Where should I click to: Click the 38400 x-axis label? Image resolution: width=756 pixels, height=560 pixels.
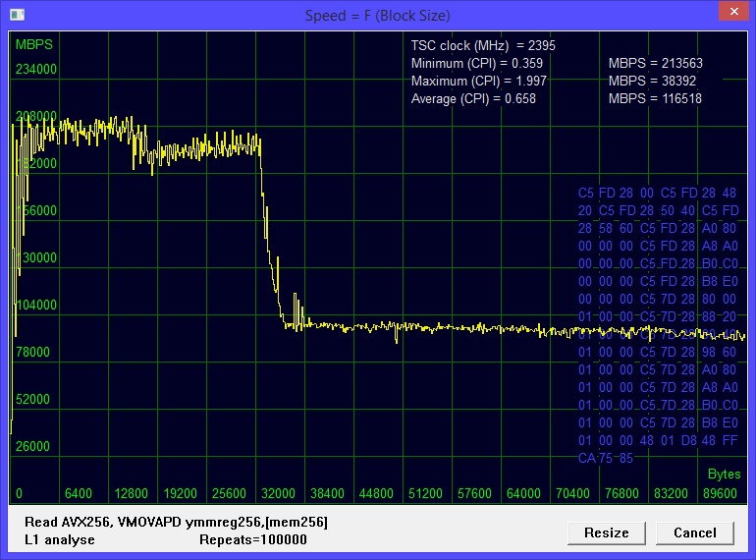[x=327, y=494]
